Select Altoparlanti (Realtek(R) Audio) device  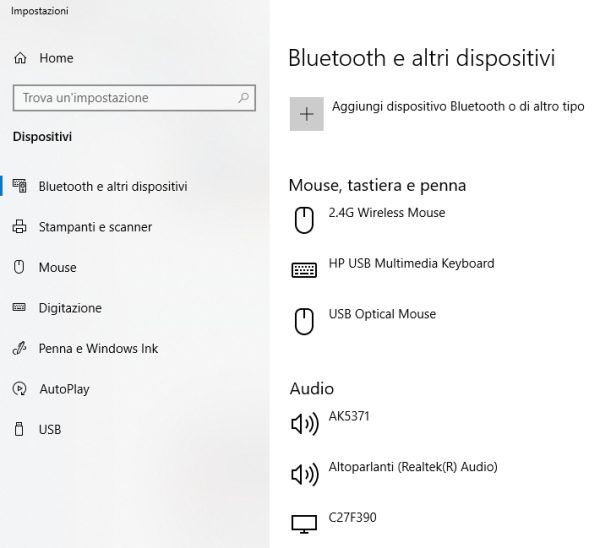413,467
